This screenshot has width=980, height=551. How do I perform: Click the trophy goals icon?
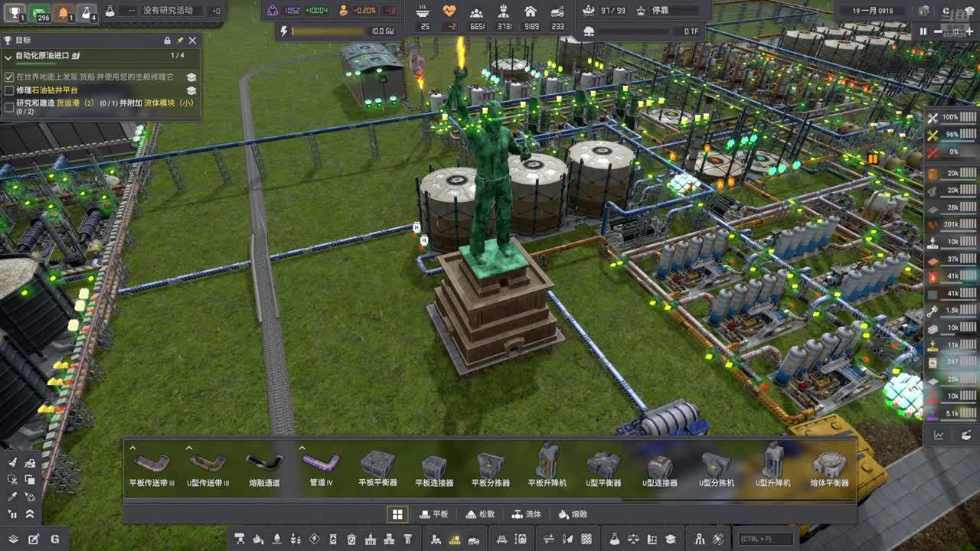15,12
